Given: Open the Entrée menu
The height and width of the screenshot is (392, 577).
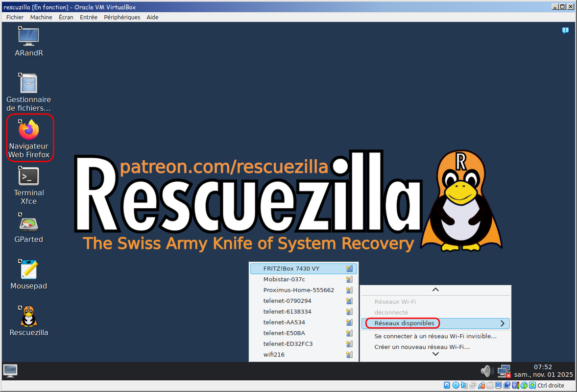Looking at the screenshot, I should [x=88, y=17].
